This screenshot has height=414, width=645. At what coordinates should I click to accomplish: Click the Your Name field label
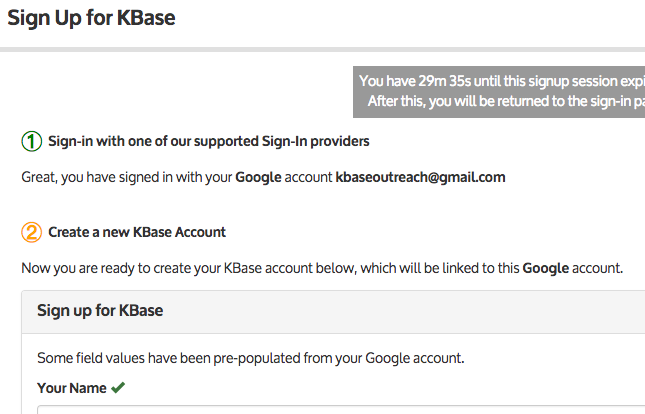coord(72,388)
